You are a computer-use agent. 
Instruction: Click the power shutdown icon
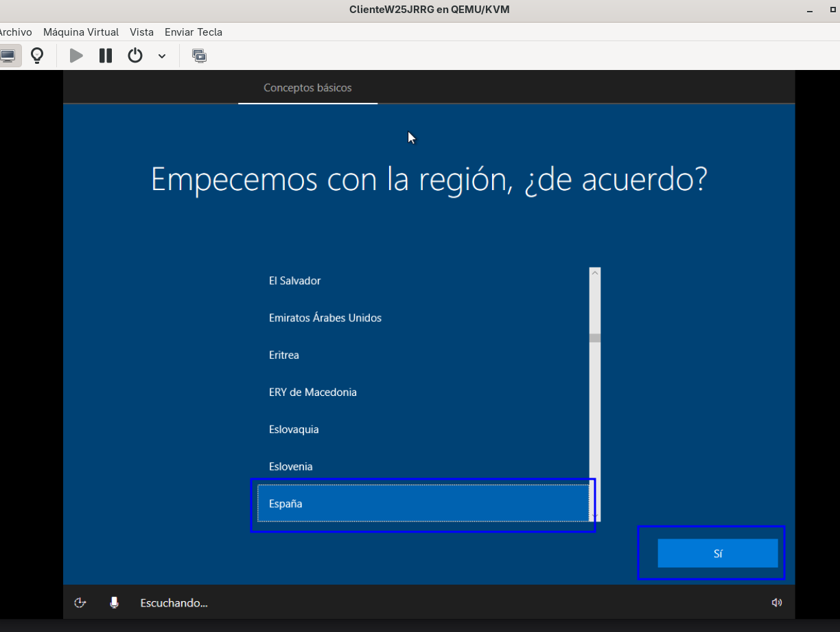coord(135,56)
